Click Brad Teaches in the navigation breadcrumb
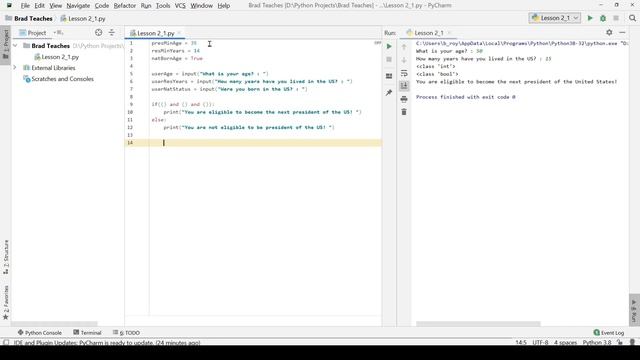The width and height of the screenshot is (640, 360). coord(29,18)
